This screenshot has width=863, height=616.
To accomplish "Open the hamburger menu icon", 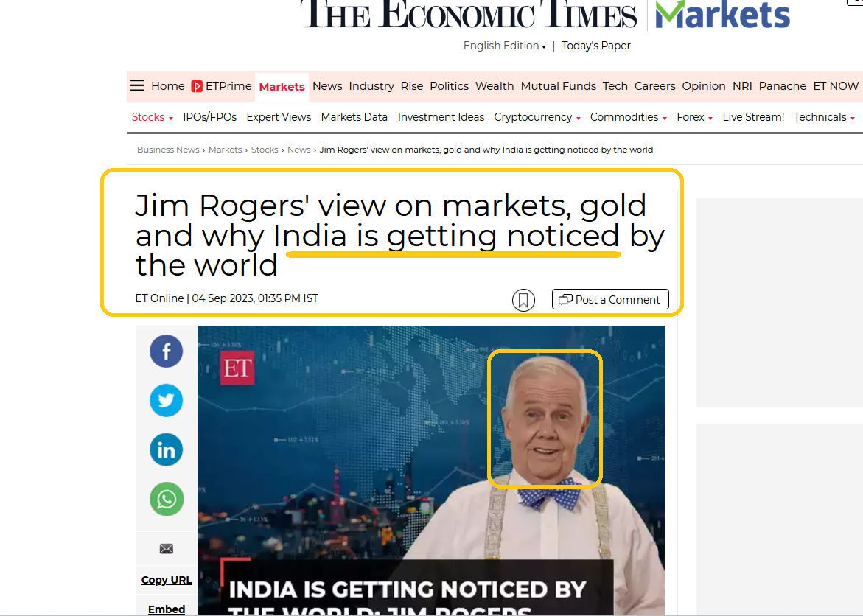I will coord(137,86).
